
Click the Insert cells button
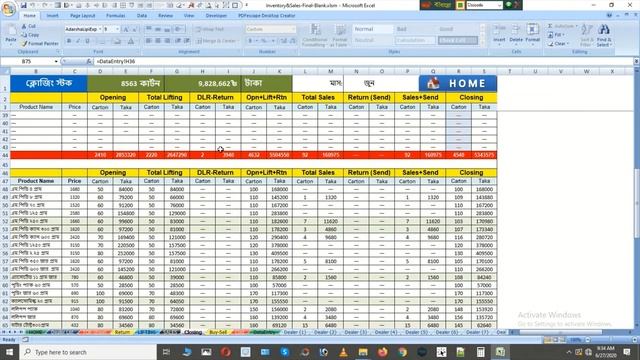499,35
